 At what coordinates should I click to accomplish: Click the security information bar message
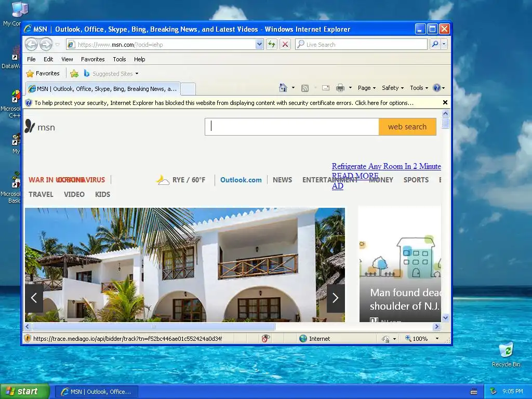pos(224,103)
